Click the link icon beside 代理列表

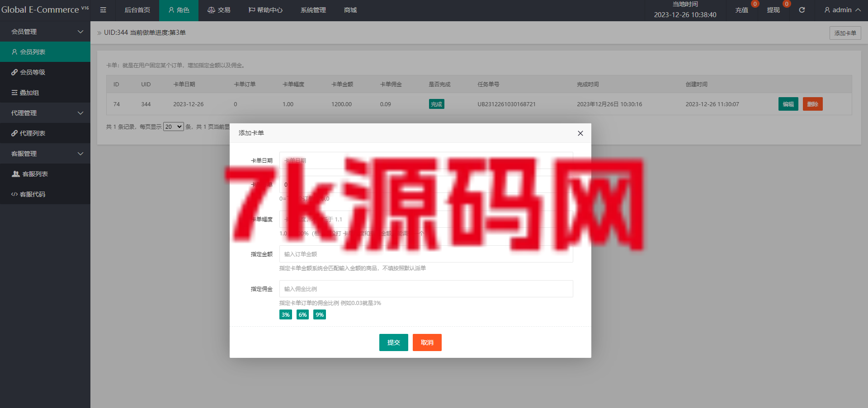click(x=14, y=133)
